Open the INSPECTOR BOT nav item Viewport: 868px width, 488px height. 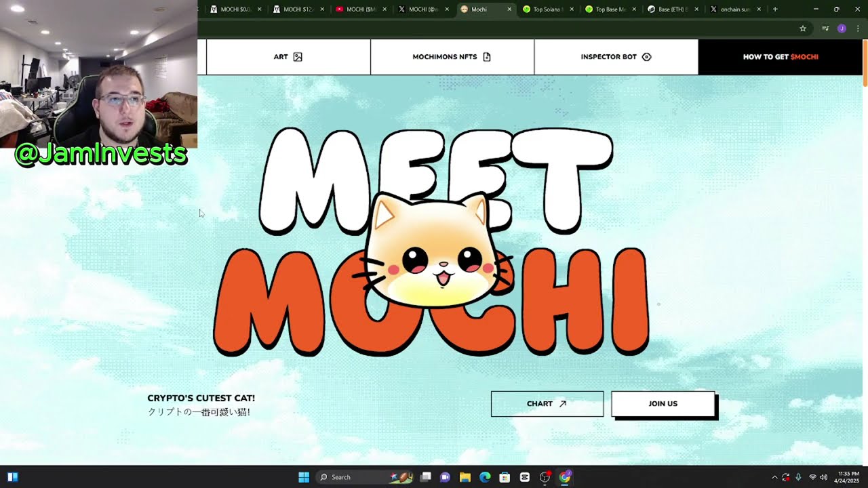click(616, 57)
